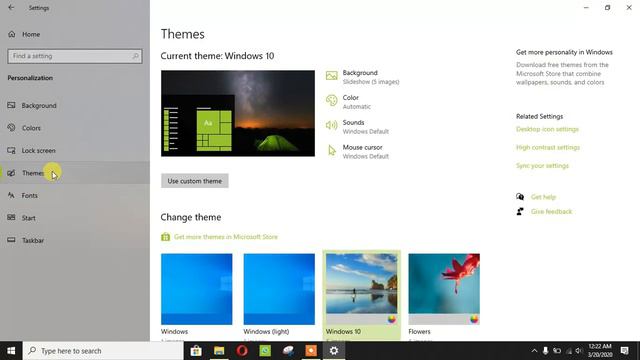This screenshot has width=640, height=360.
Task: Click the Get help chat icon
Action: click(x=520, y=197)
